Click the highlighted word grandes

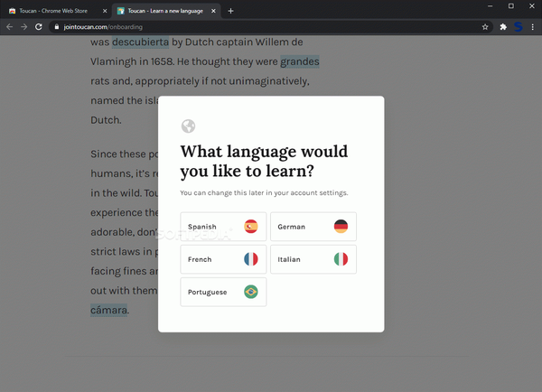[300, 61]
